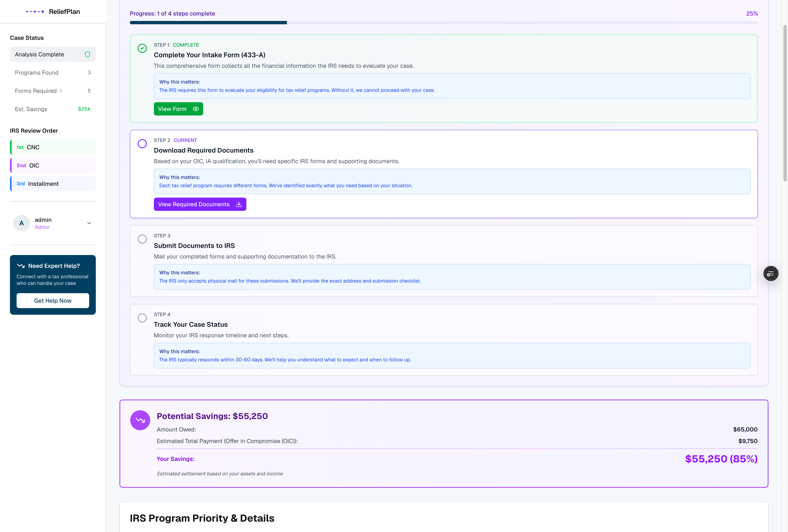The height and width of the screenshot is (532, 788).
Task: Expand the admin chevron arrow
Action: tap(89, 223)
